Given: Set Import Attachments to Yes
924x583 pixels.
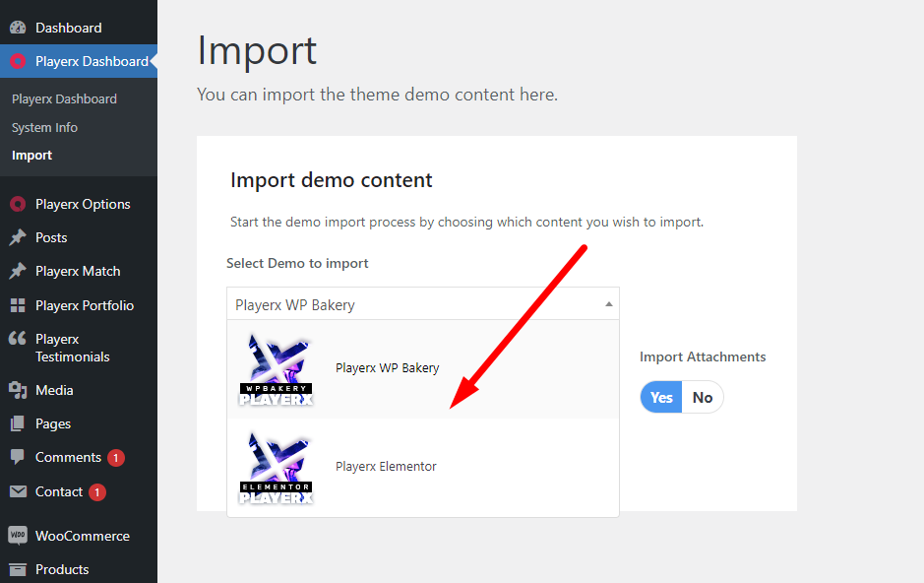Looking at the screenshot, I should (661, 397).
